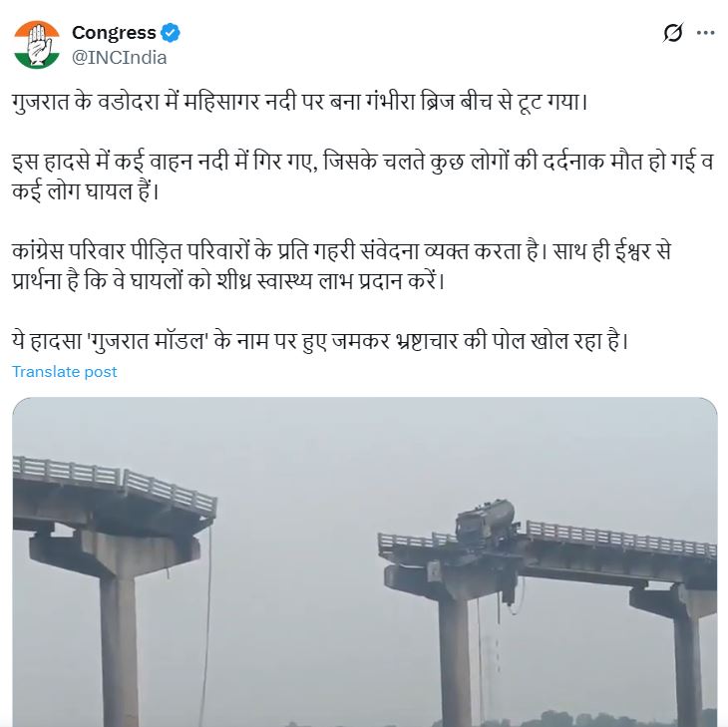Open the Grok explain post icon
The width and height of the screenshot is (728, 727).
tap(673, 33)
